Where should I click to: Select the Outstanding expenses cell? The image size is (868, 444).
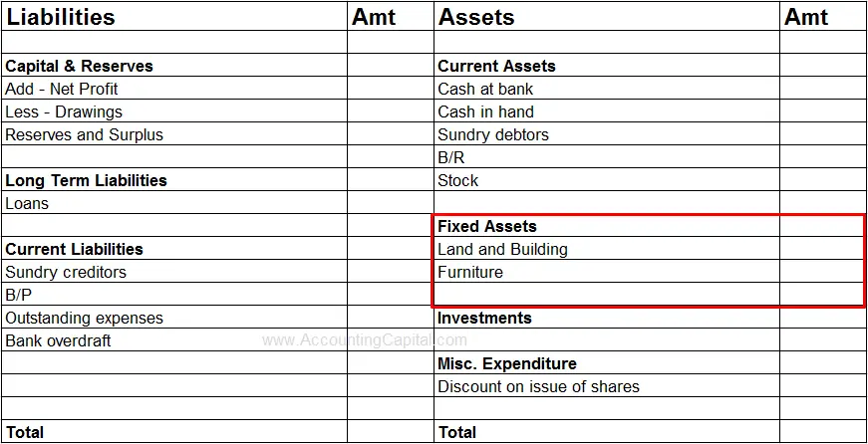(x=84, y=318)
